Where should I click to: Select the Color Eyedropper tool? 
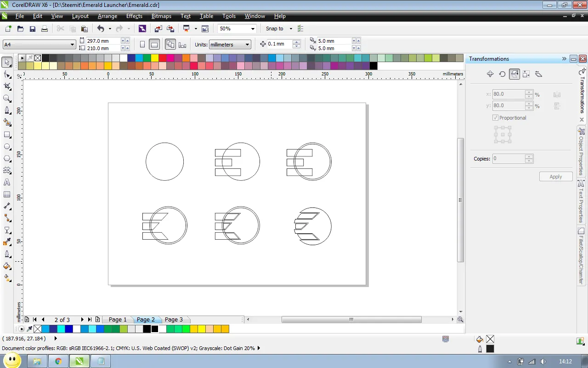7,242
